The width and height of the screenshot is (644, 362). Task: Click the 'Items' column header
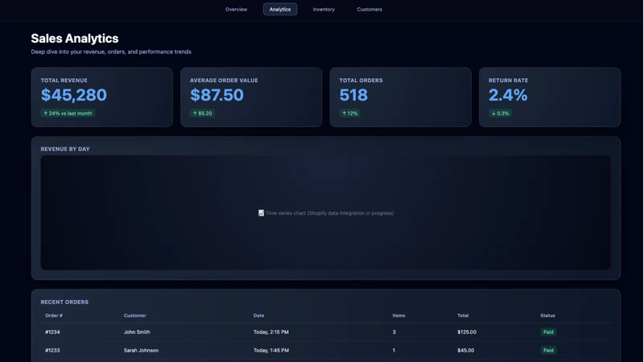(x=398, y=315)
